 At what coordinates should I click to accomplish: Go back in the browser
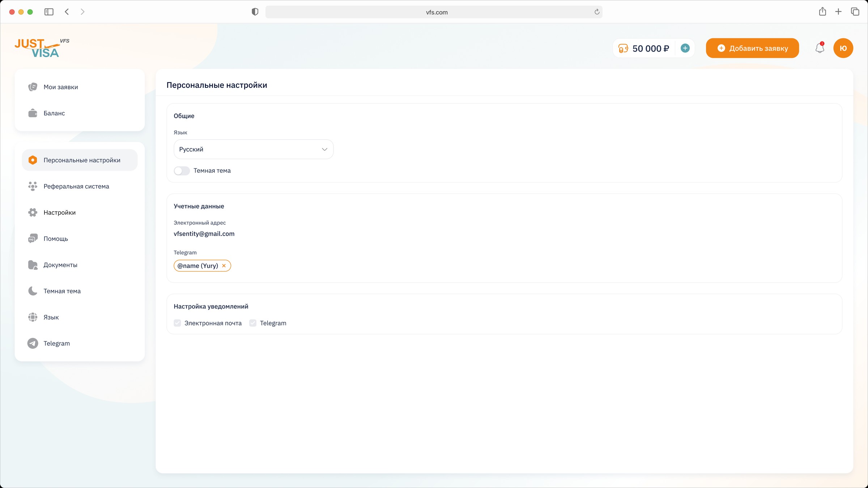[67, 12]
